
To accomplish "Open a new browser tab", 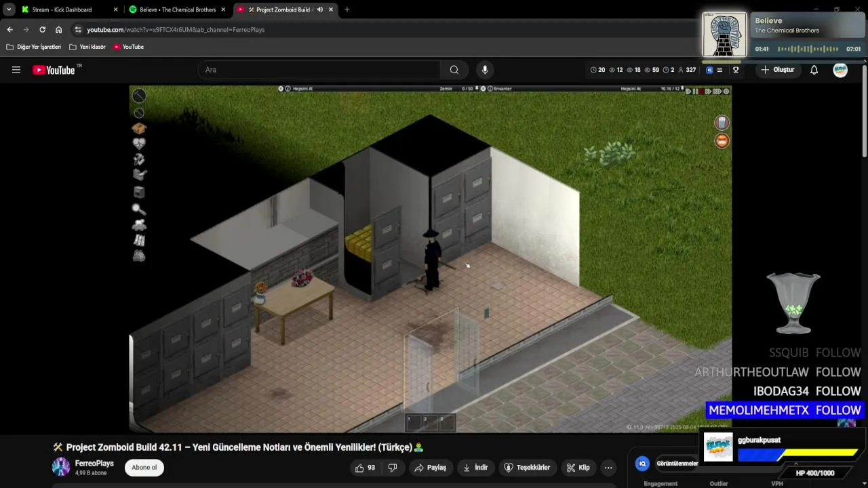I will [347, 9].
